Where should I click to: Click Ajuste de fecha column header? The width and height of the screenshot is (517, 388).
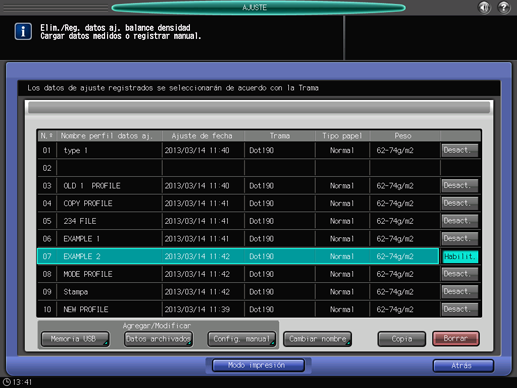pyautogui.click(x=203, y=136)
